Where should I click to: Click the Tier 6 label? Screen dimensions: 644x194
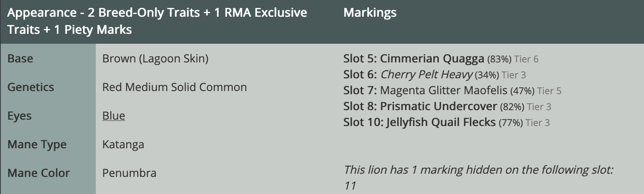point(526,60)
